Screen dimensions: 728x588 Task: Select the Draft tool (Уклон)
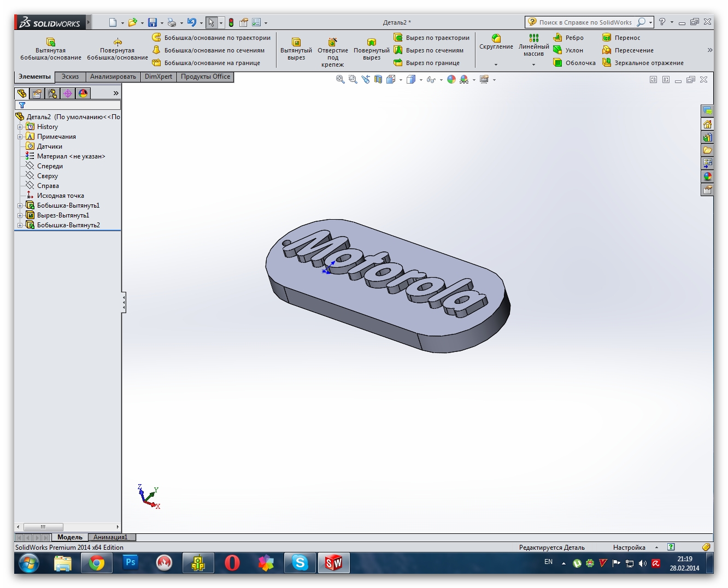[568, 50]
